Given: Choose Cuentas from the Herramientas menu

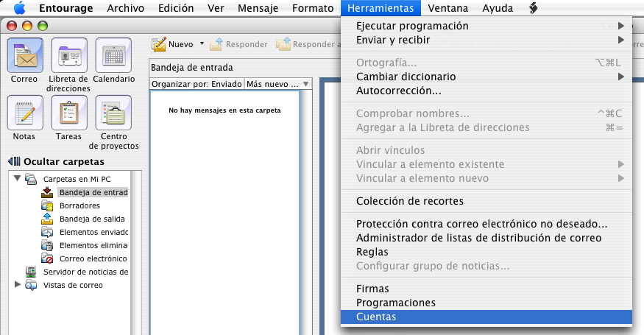Looking at the screenshot, I should 376,317.
